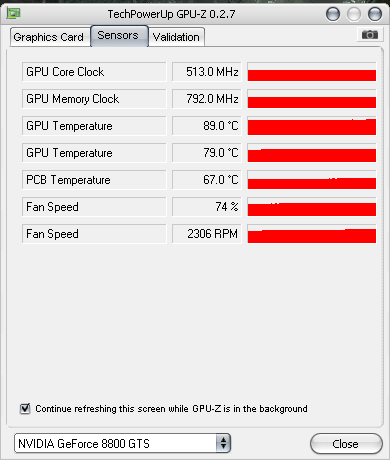Select the Sensors tab
The width and height of the screenshot is (390, 460).
coord(119,35)
